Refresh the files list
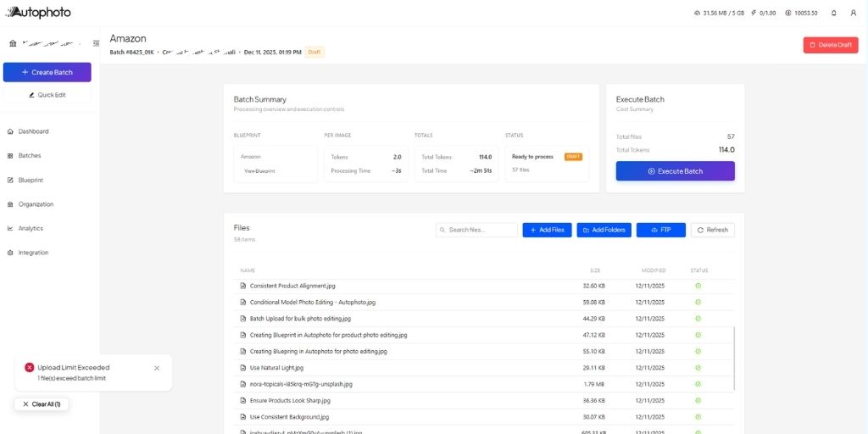This screenshot has height=434, width=868. (712, 230)
